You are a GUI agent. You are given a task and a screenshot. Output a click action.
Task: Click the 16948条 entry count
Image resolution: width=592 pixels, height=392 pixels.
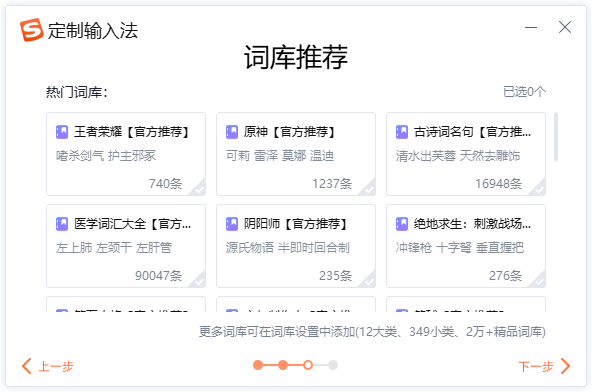[x=499, y=184]
